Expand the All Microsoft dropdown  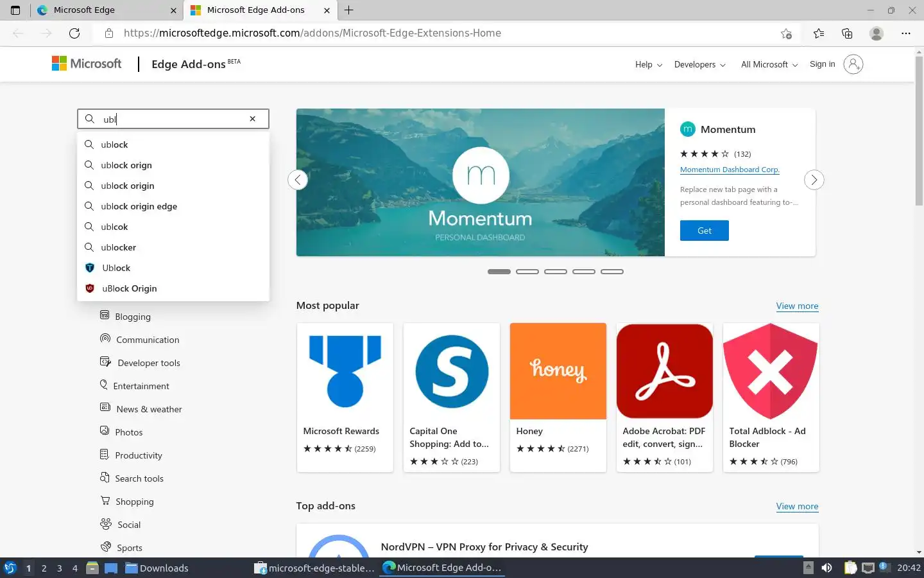(769, 64)
